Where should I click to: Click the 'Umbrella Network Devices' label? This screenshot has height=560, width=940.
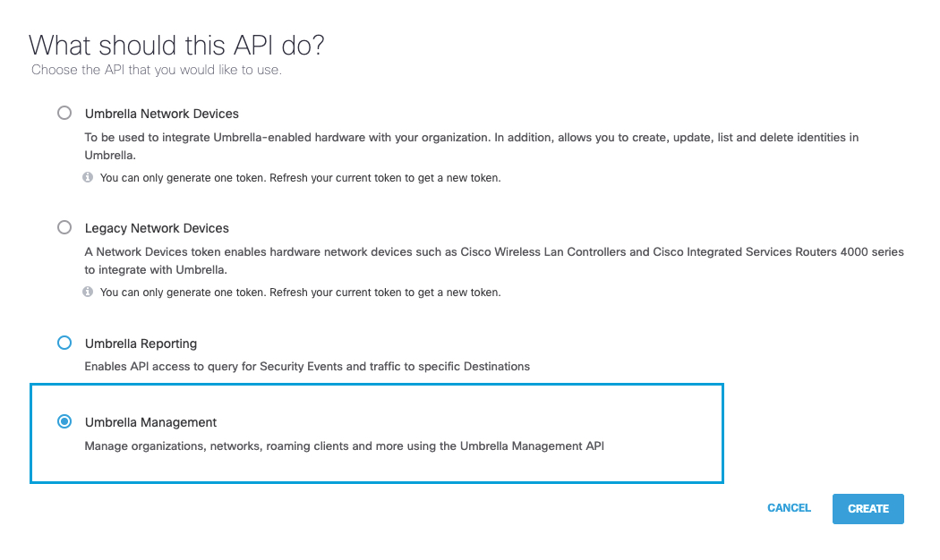(162, 114)
